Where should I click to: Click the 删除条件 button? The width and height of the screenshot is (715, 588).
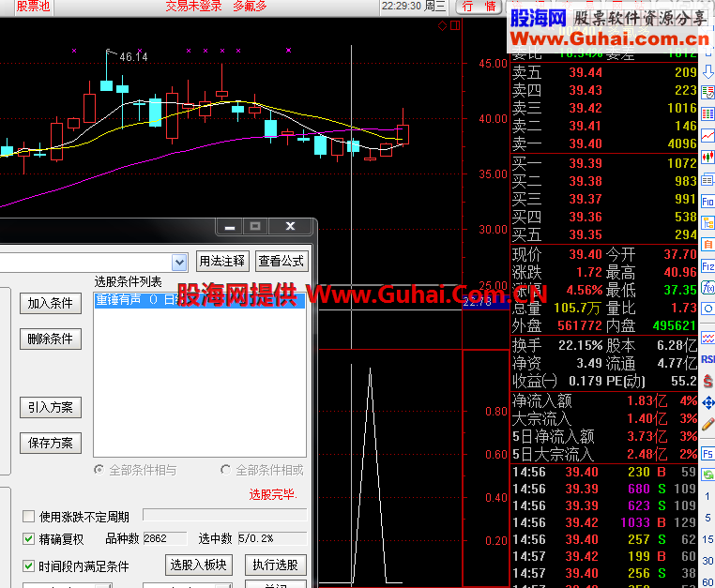pos(50,339)
